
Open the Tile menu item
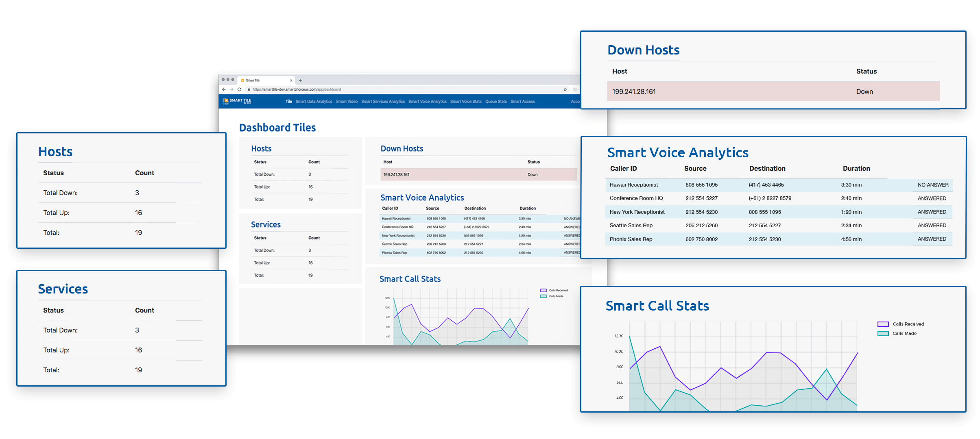coord(289,102)
